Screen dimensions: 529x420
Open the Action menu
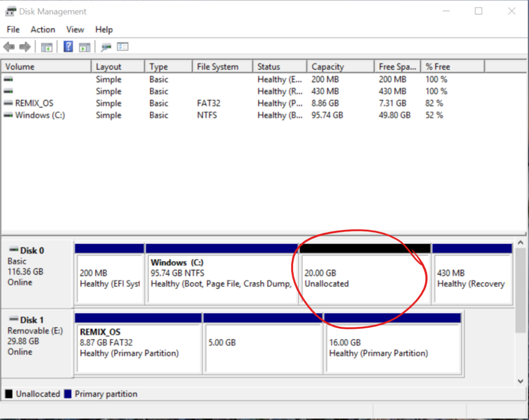(43, 30)
